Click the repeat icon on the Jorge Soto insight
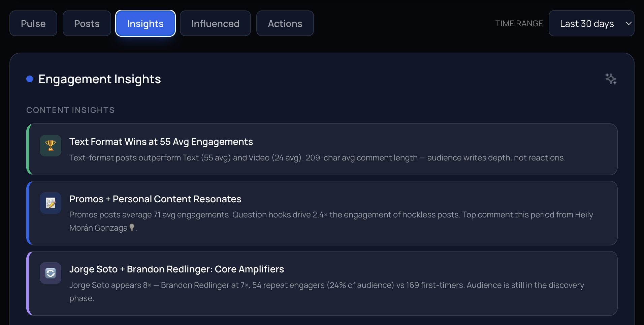The height and width of the screenshot is (325, 644). click(50, 273)
